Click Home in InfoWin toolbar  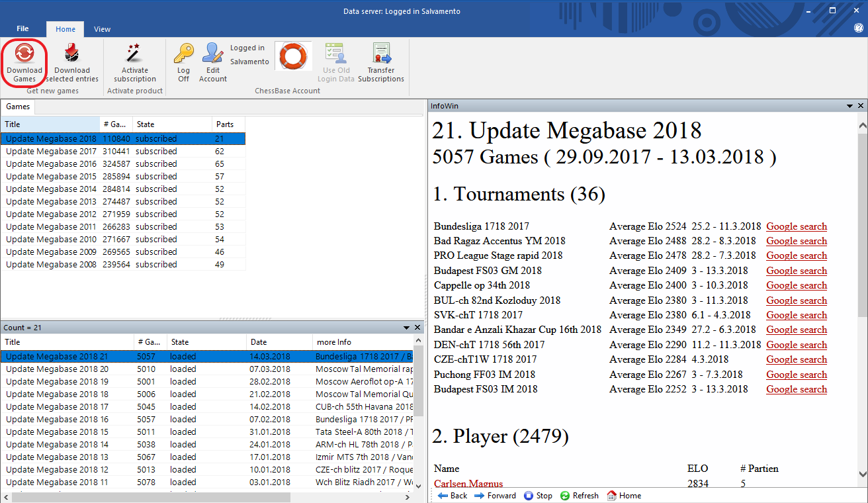(x=623, y=496)
